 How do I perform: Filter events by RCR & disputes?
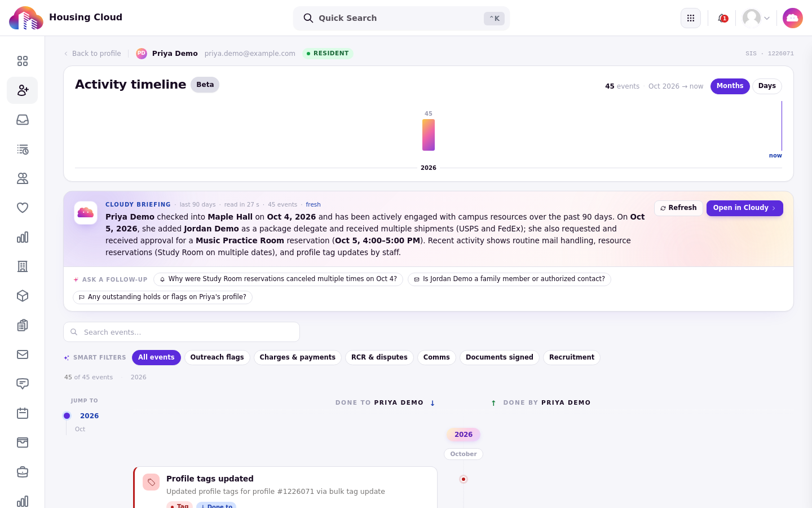click(379, 358)
